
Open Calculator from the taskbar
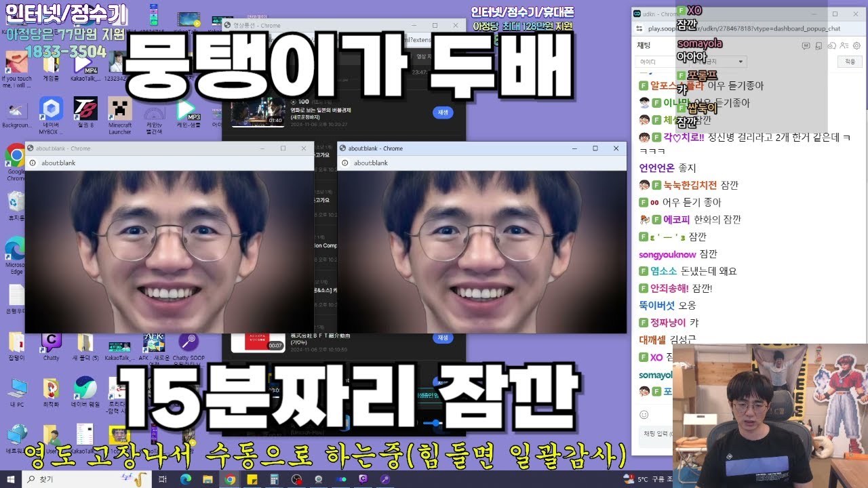pyautogui.click(x=274, y=479)
